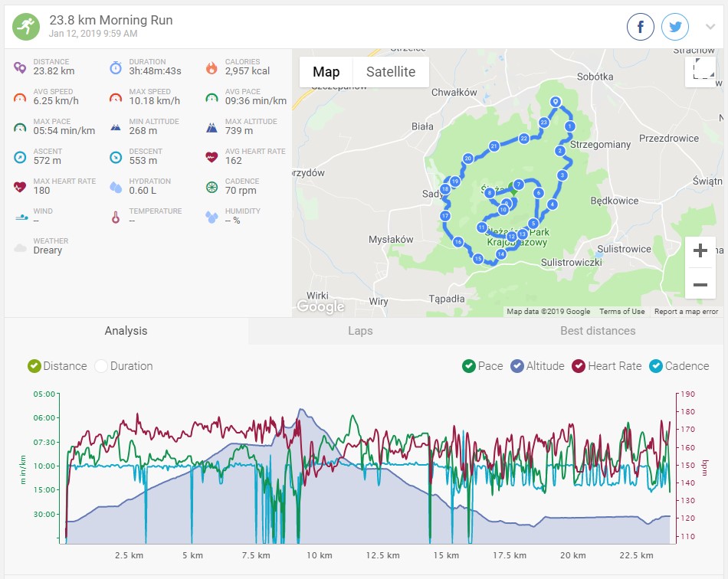The image size is (728, 579).
Task: Disable the Heart Rate graph series
Action: pos(579,366)
